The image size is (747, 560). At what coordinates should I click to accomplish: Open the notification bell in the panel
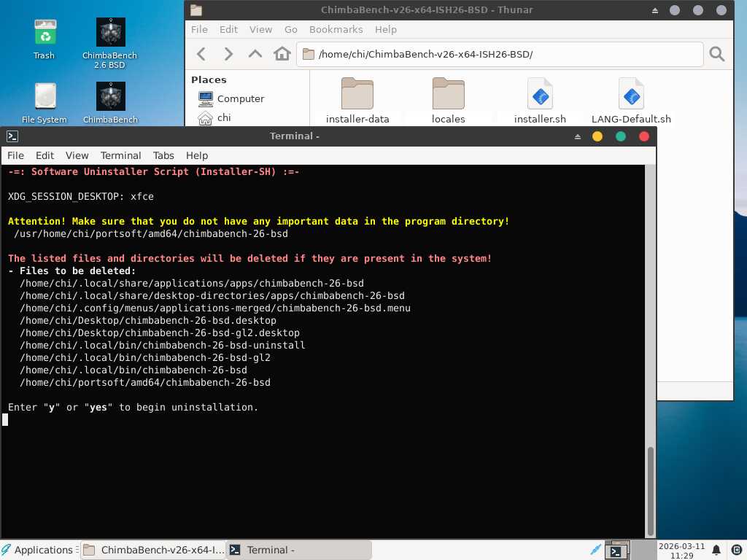[716, 550]
